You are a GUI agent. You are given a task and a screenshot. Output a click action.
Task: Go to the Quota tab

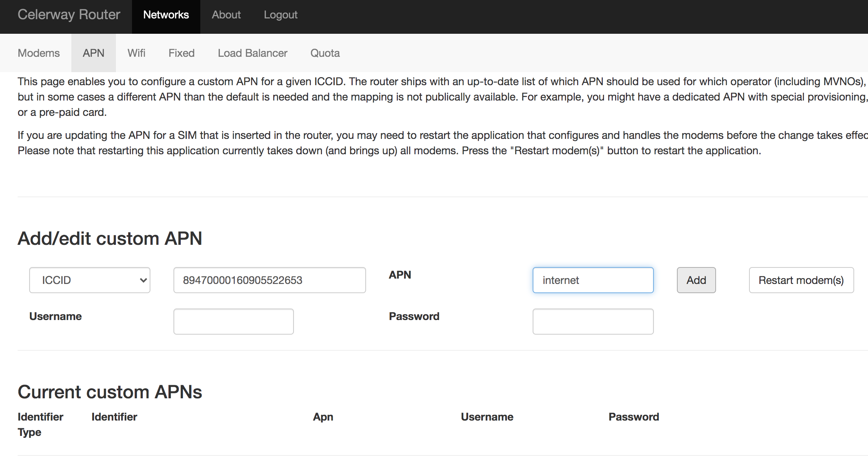pyautogui.click(x=325, y=53)
